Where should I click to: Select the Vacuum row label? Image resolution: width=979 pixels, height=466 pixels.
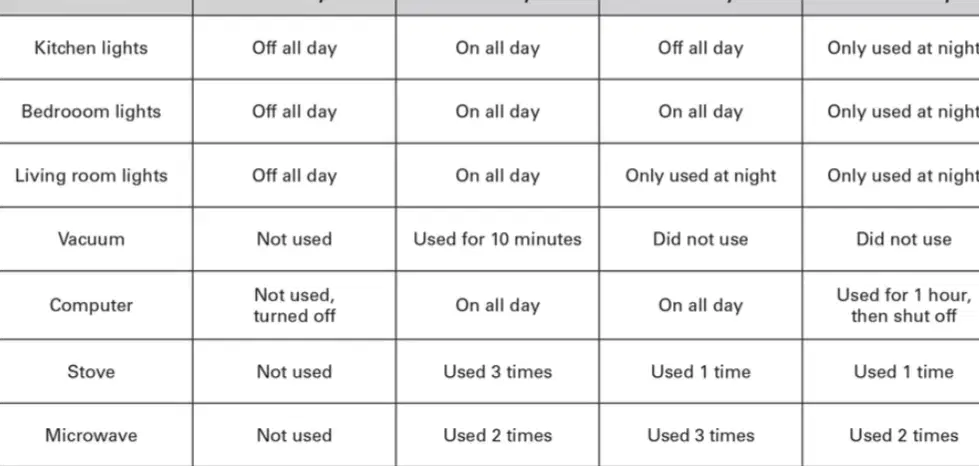coord(91,239)
